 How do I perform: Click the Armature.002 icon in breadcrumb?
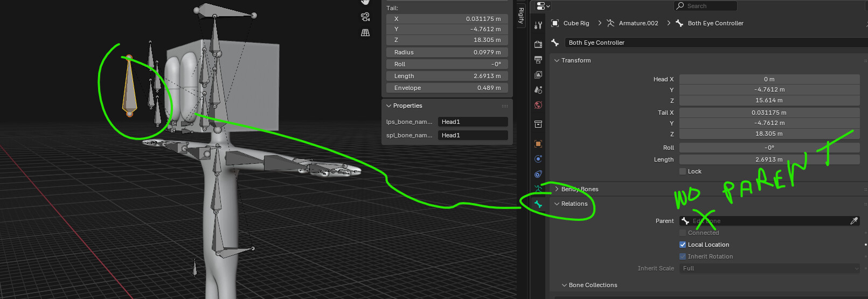click(610, 23)
